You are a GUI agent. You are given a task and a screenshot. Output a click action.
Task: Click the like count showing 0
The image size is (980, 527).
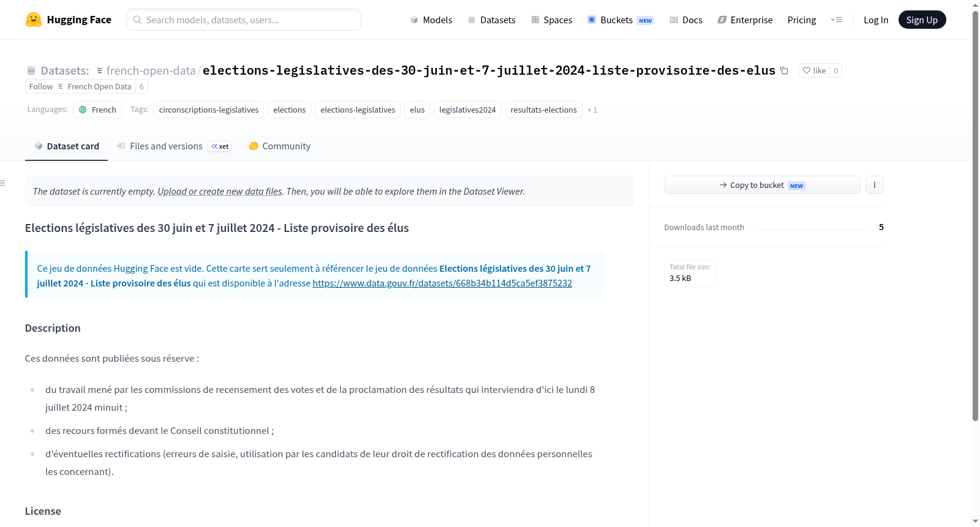coord(836,70)
